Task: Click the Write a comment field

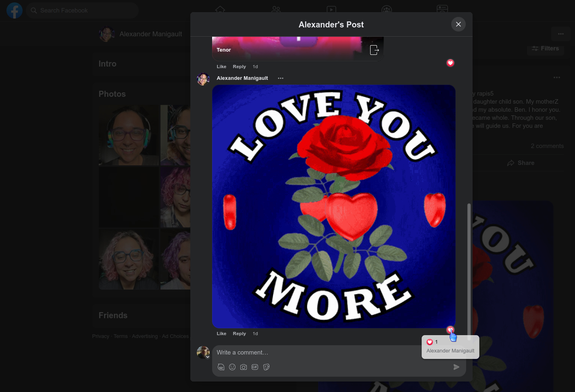Action: [x=315, y=352]
